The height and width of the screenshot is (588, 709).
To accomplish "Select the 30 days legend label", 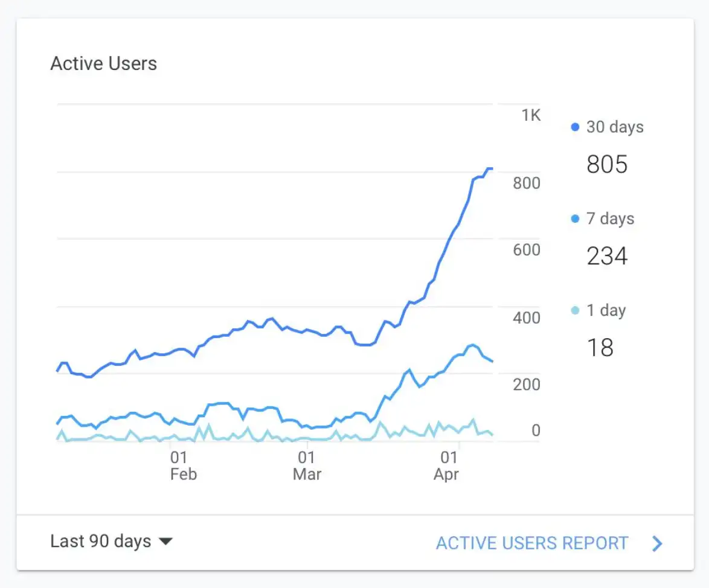I will point(615,127).
